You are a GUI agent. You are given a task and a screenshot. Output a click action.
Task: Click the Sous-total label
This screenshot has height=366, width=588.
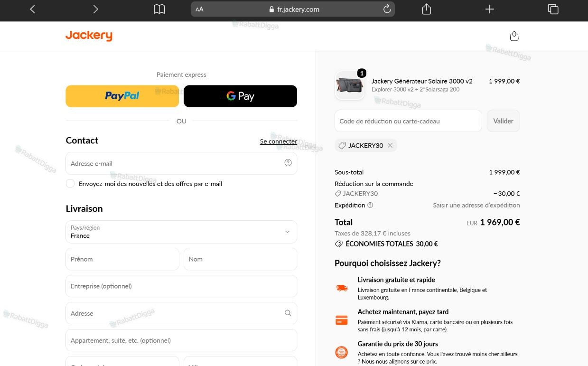pyautogui.click(x=349, y=172)
